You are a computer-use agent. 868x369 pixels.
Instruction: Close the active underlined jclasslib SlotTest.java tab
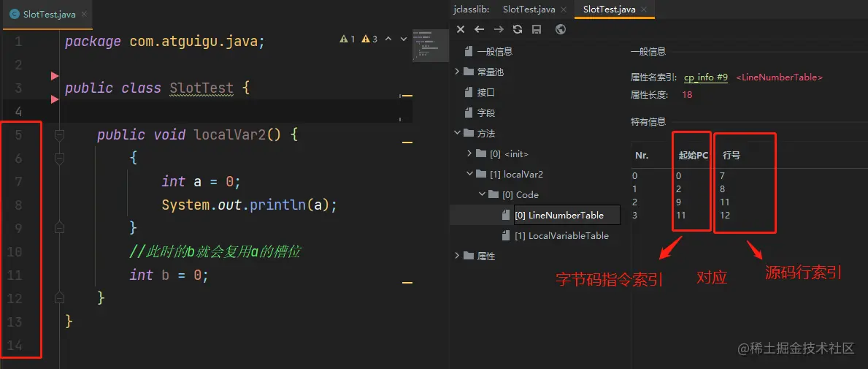point(645,9)
